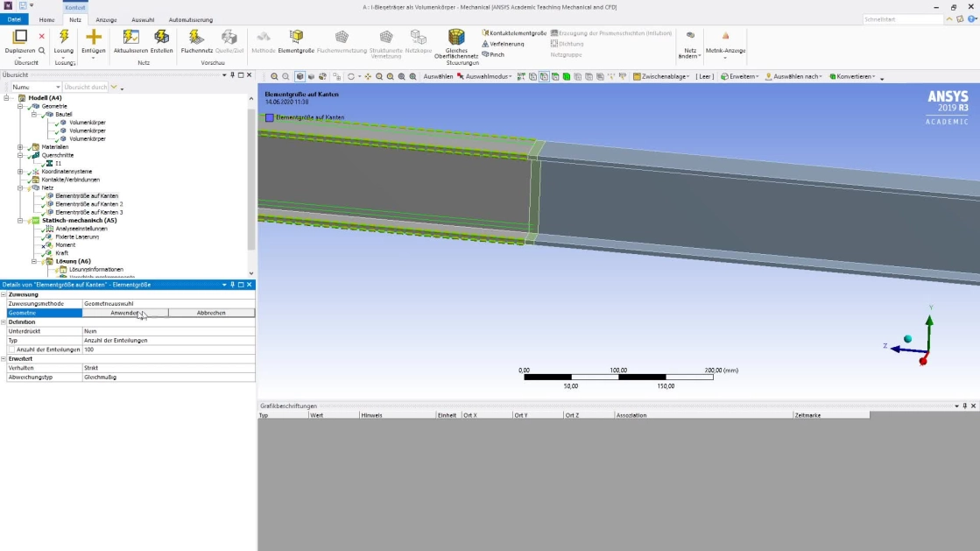Click the Abbrechen button
The image size is (980, 551).
(x=211, y=313)
